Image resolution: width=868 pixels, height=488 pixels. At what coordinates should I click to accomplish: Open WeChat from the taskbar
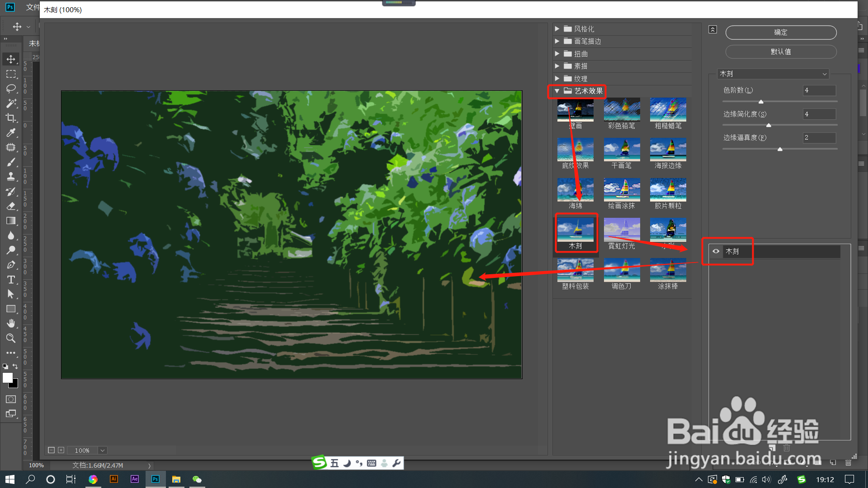click(197, 479)
